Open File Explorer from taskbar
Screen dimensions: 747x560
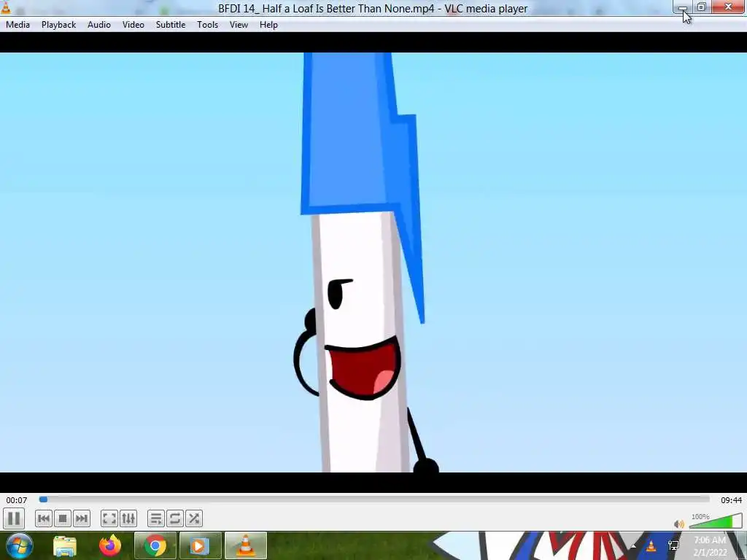tap(65, 546)
